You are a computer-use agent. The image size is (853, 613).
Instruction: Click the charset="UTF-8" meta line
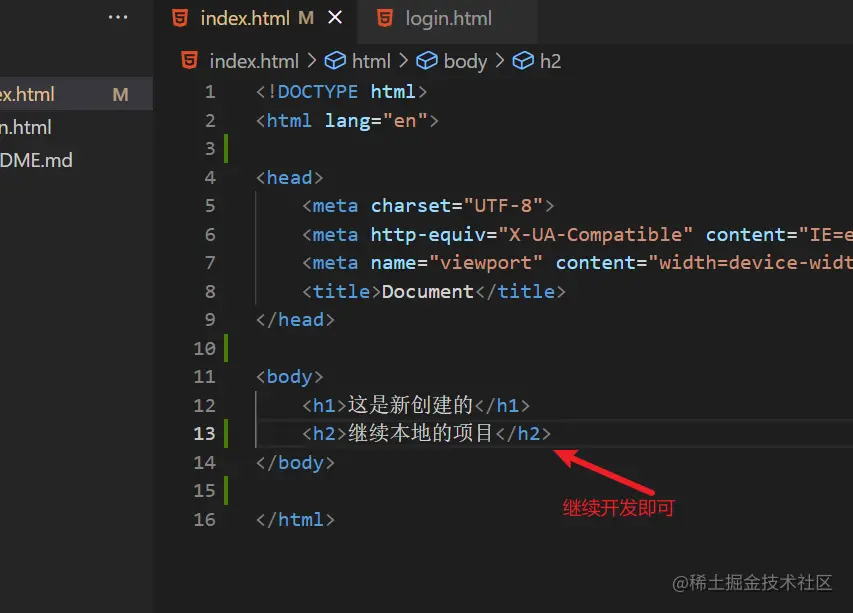pyautogui.click(x=428, y=206)
